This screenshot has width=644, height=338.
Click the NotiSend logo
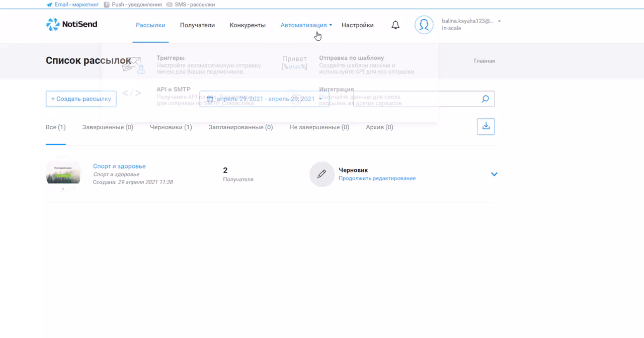[71, 24]
